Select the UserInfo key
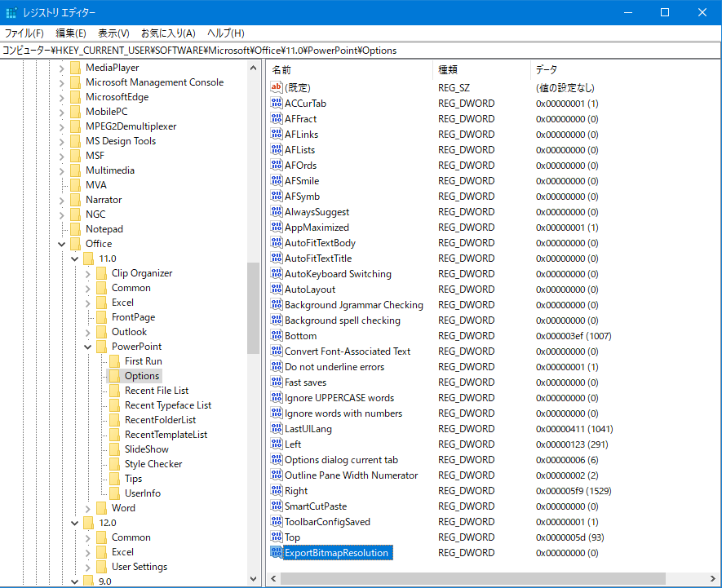 [x=143, y=493]
